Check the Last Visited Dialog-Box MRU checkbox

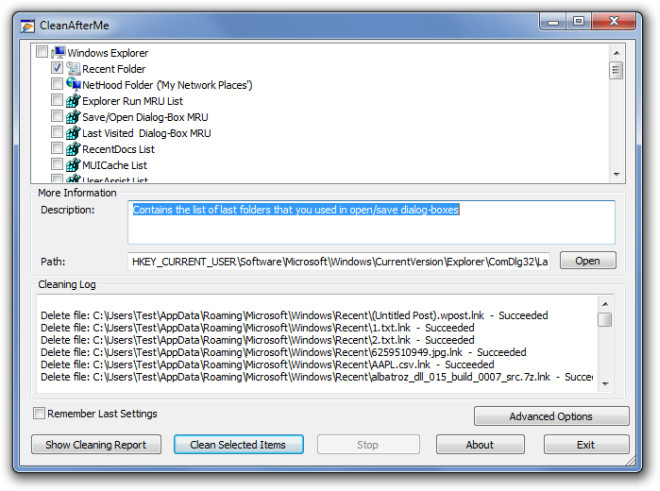[57, 132]
